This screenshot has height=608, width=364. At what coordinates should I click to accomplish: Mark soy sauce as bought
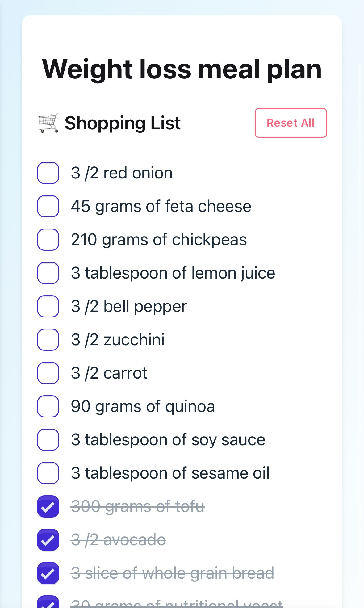[x=48, y=440]
